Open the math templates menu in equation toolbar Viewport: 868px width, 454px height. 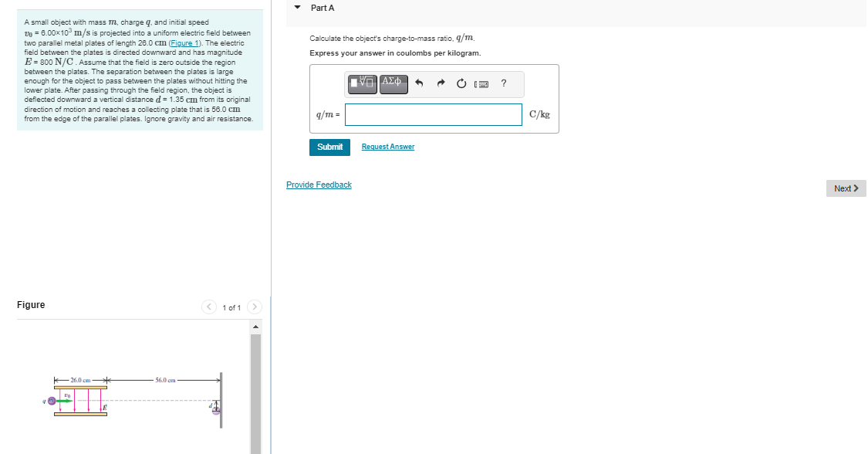(x=362, y=83)
